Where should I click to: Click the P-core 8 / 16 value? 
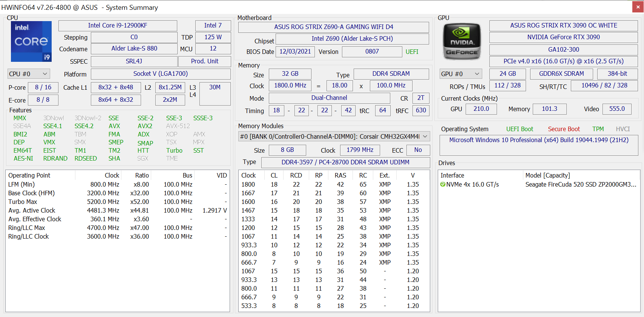(43, 87)
